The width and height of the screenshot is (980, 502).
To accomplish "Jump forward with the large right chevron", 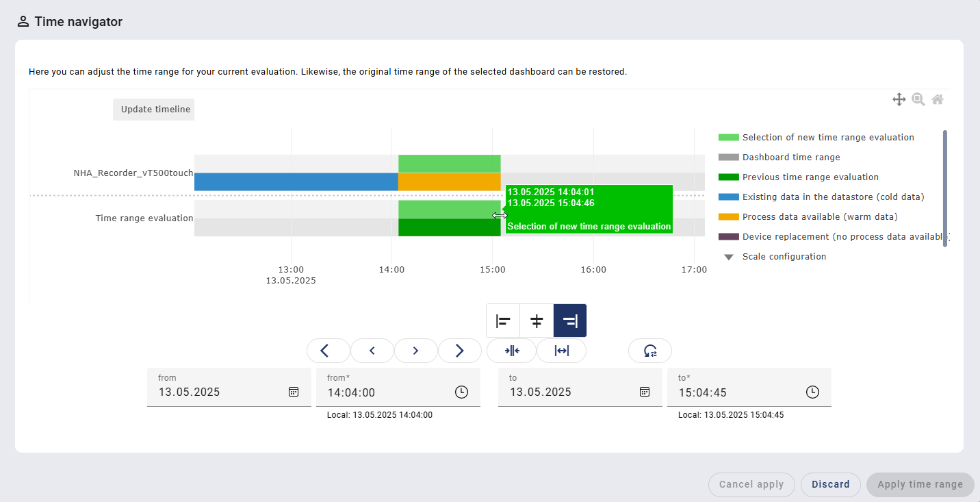I will click(x=459, y=351).
